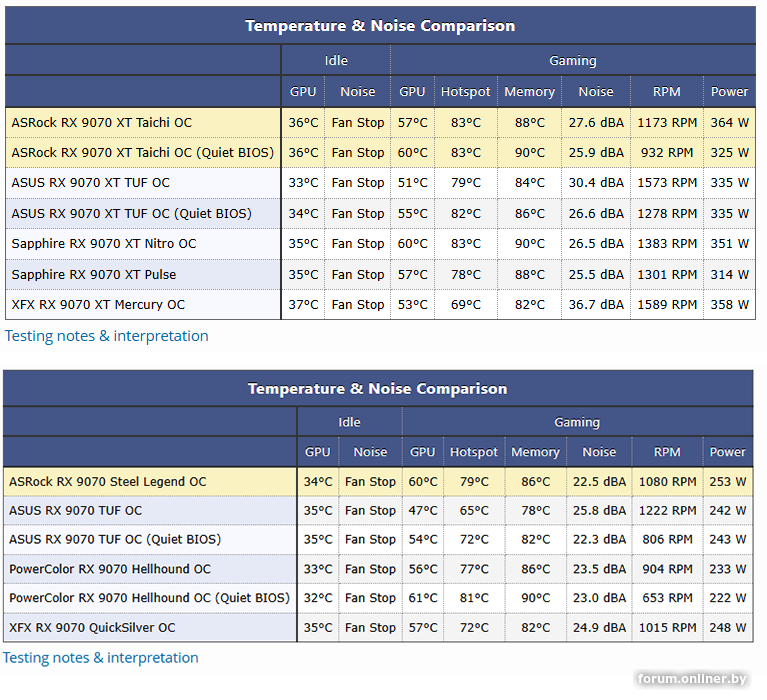This screenshot has height=700, width=767.
Task: Click the 806 RPM cell
Action: point(667,540)
